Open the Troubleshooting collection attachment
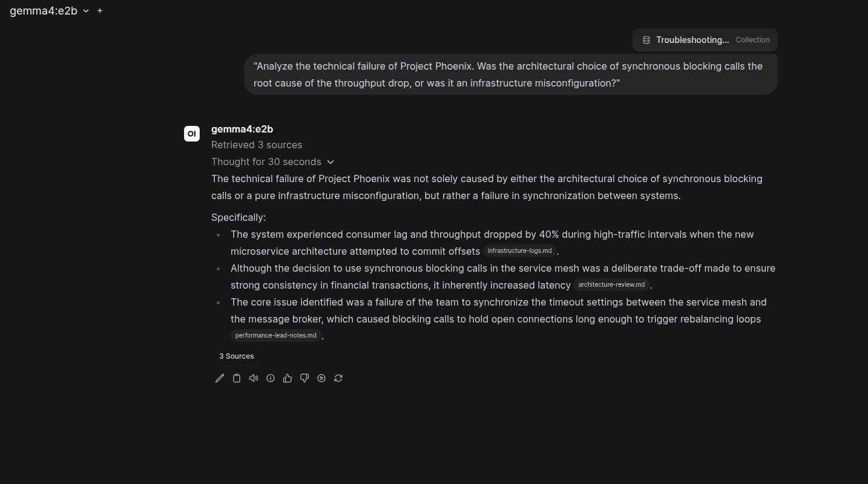The image size is (868, 484). coord(705,40)
